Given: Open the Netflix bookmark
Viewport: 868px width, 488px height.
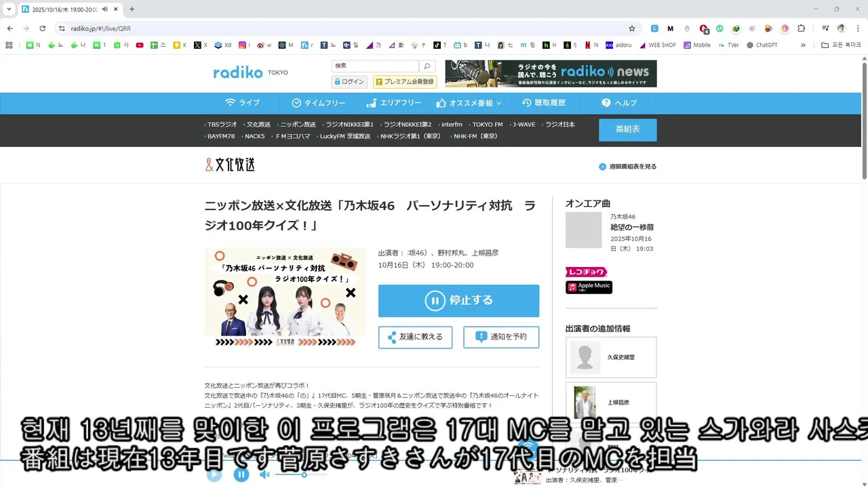Looking at the screenshot, I should [x=591, y=45].
